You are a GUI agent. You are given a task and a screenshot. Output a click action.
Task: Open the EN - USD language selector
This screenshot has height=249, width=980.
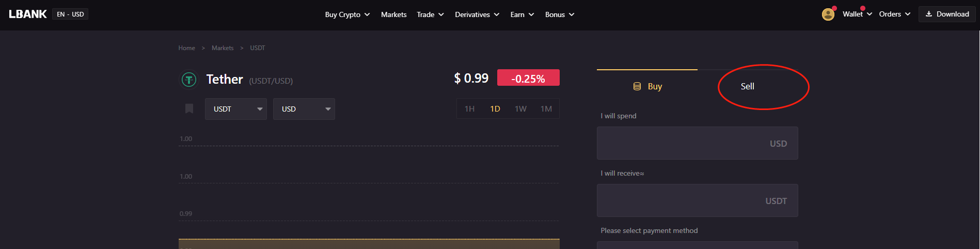coord(70,14)
